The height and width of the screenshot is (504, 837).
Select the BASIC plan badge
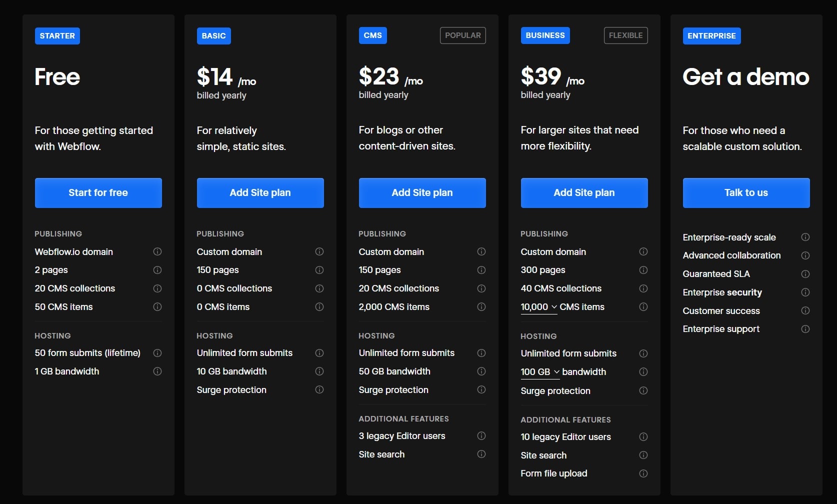214,36
